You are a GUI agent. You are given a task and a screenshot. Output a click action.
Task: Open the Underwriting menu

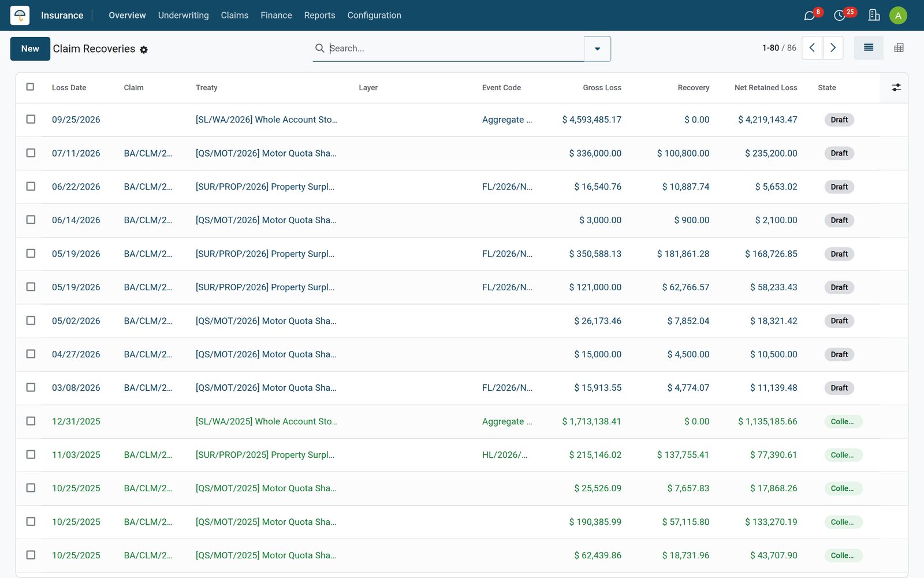184,15
